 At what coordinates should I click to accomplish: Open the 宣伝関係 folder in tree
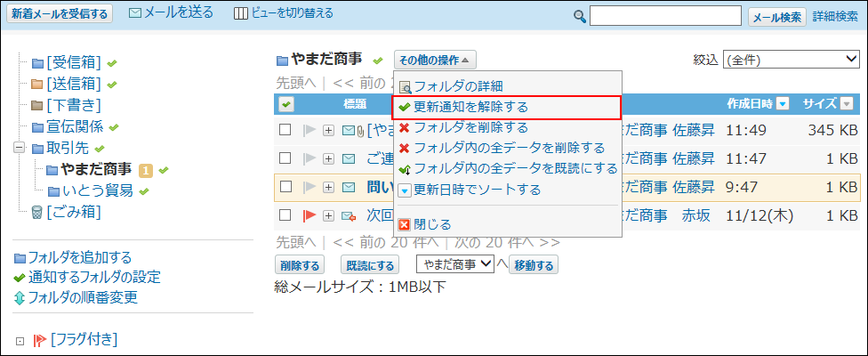[x=75, y=126]
